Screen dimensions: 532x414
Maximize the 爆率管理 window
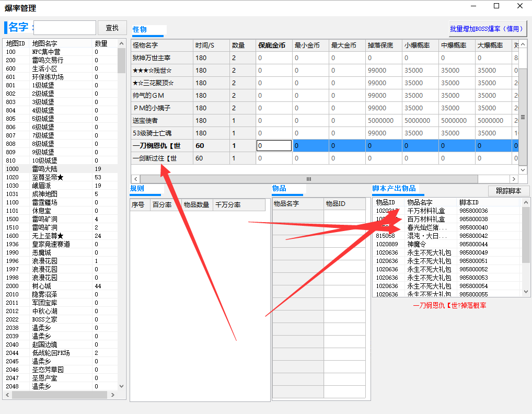pos(496,6)
